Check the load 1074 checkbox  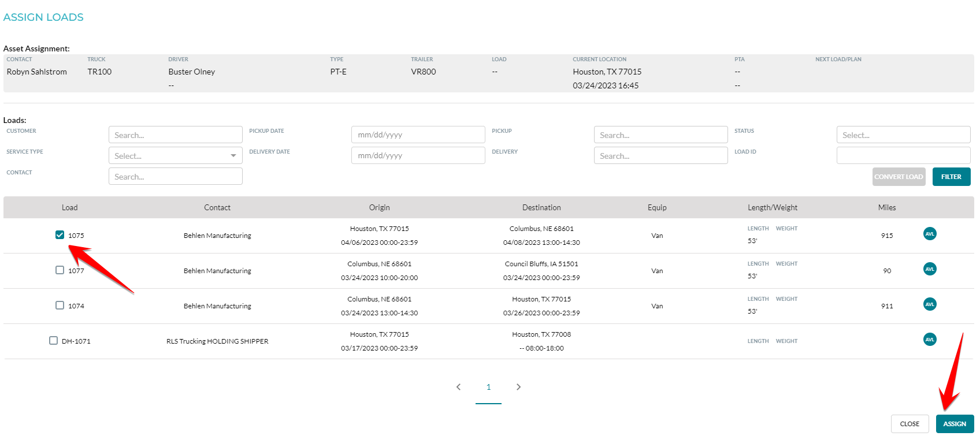point(60,305)
